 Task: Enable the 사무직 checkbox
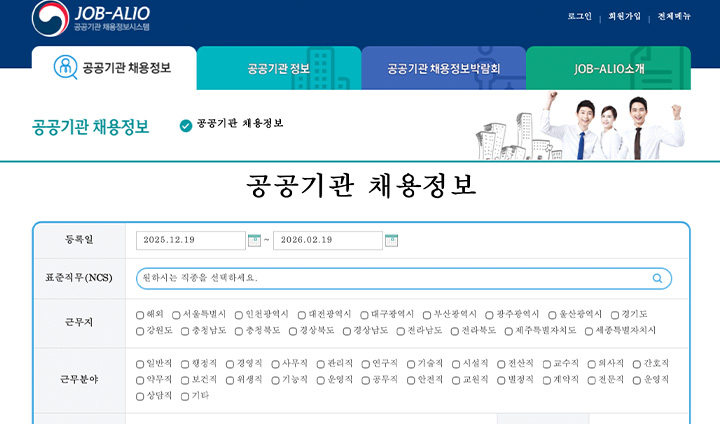(x=275, y=364)
